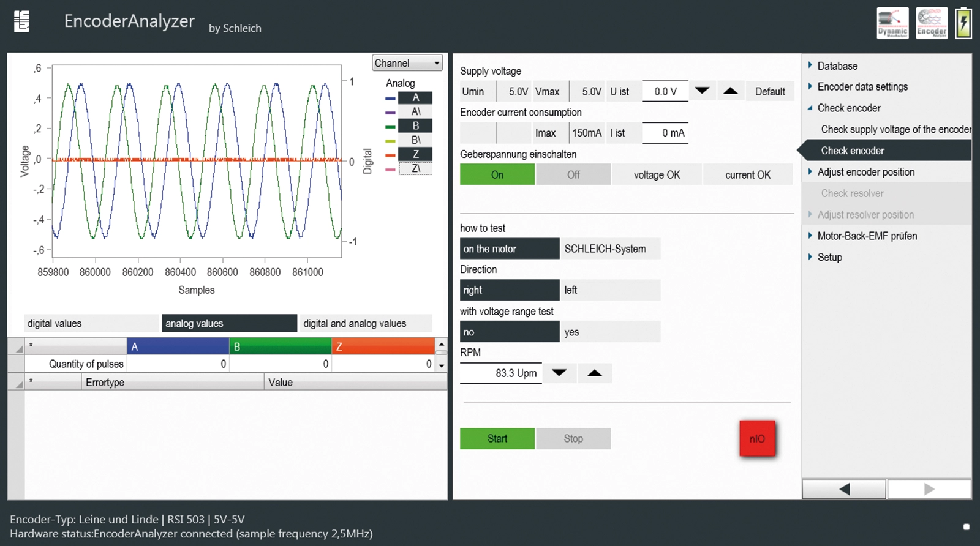Click the Encoder module icon
The width and height of the screenshot is (980, 546).
[932, 23]
